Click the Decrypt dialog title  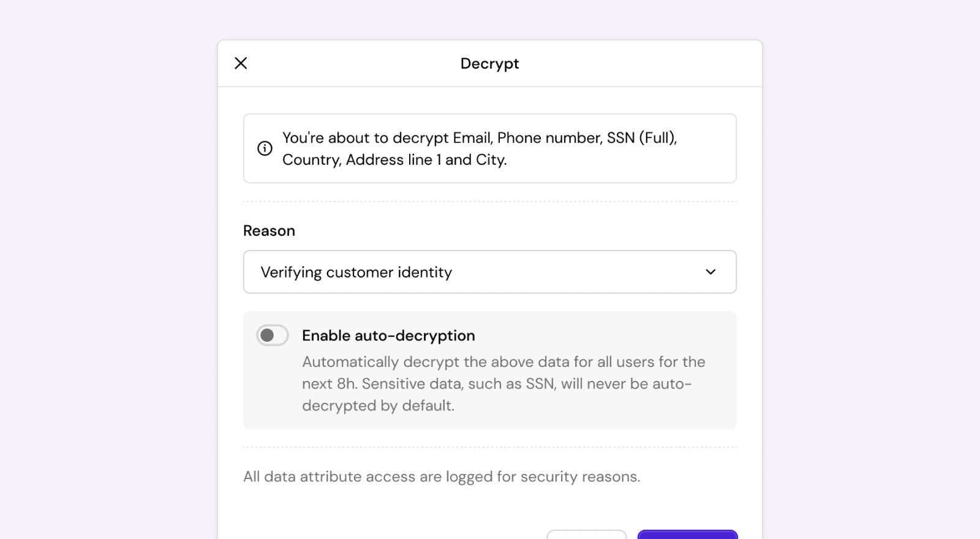tap(489, 63)
